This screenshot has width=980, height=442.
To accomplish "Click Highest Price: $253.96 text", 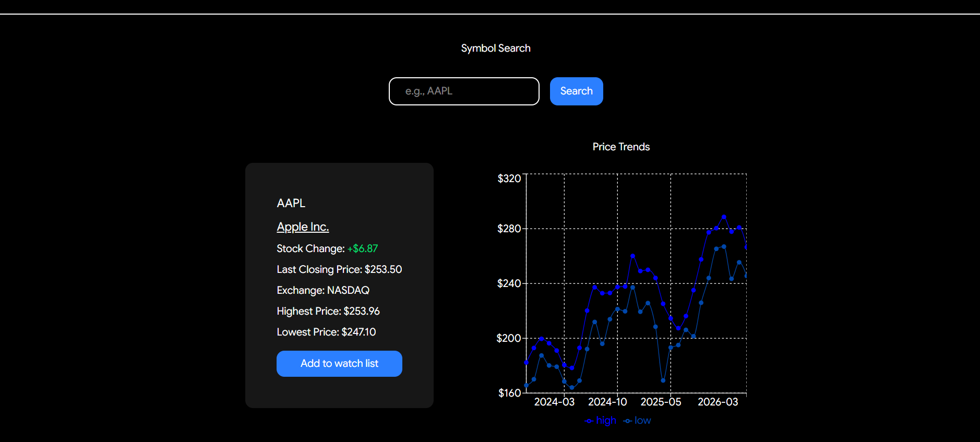I will tap(328, 312).
